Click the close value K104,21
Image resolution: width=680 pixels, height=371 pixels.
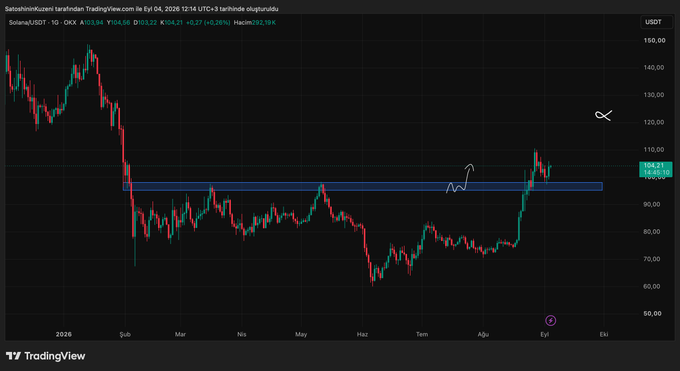(172, 23)
